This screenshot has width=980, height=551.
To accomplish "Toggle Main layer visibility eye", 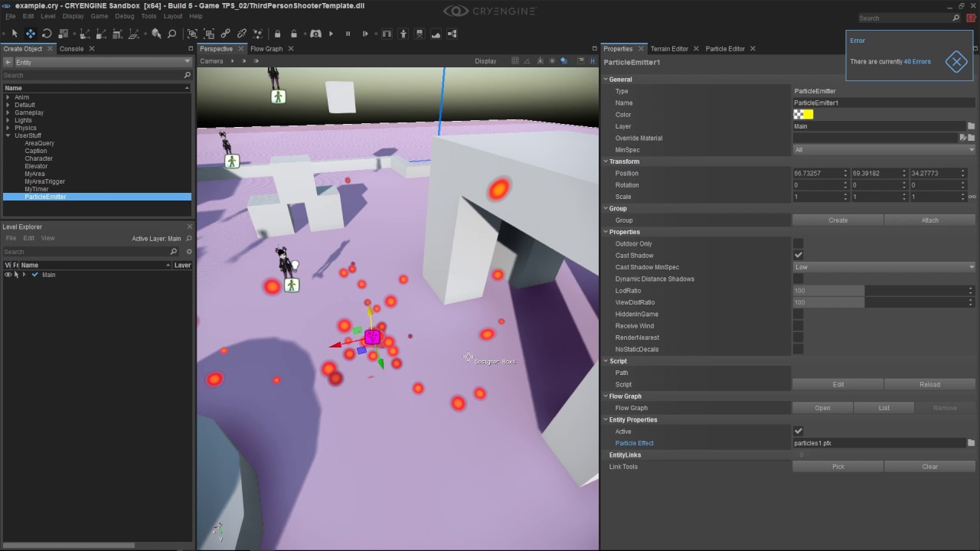I will 8,275.
